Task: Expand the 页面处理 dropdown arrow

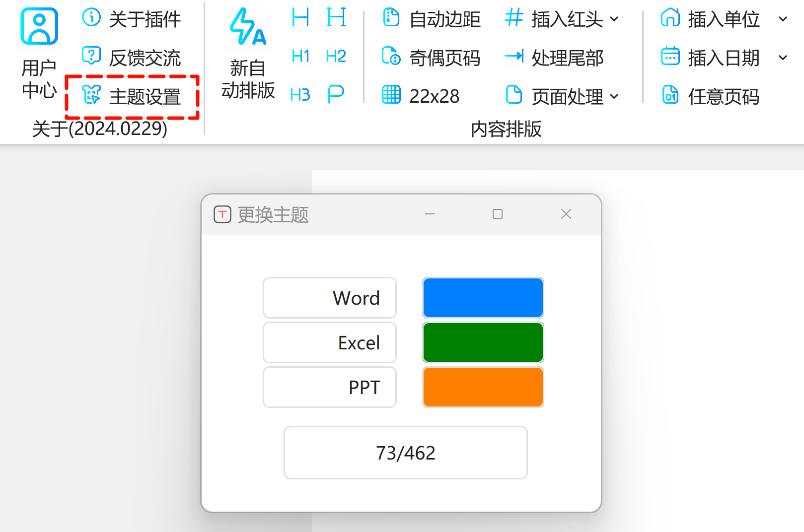Action: [614, 96]
